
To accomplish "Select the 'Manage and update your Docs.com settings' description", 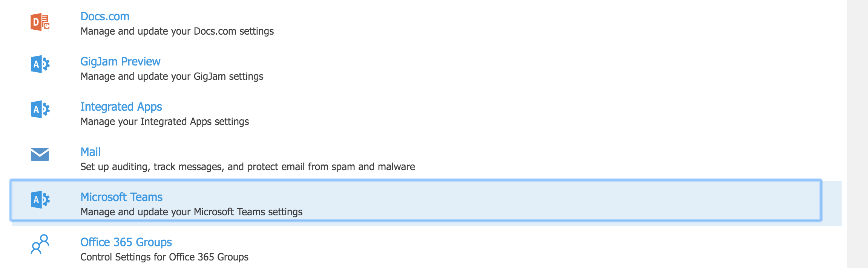I will click(x=177, y=31).
